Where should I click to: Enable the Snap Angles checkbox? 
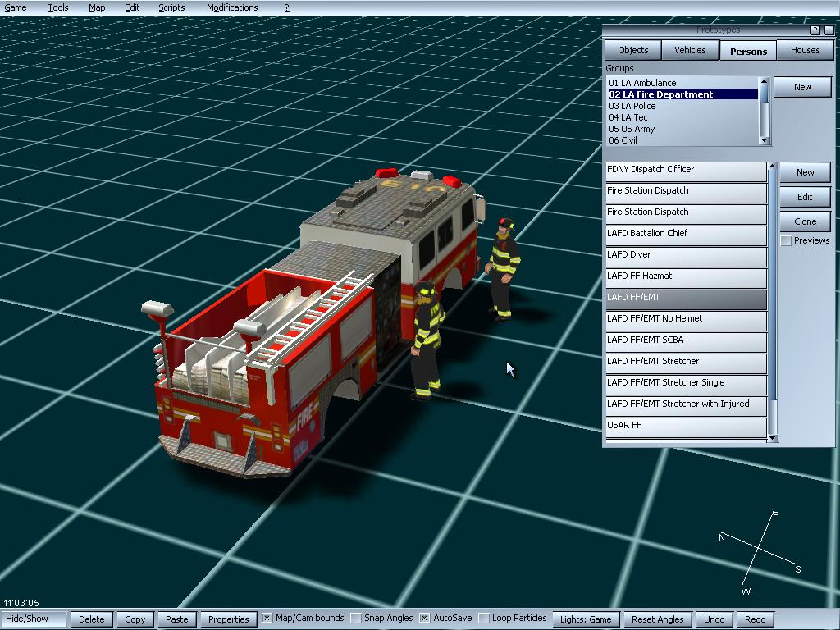[x=356, y=619]
